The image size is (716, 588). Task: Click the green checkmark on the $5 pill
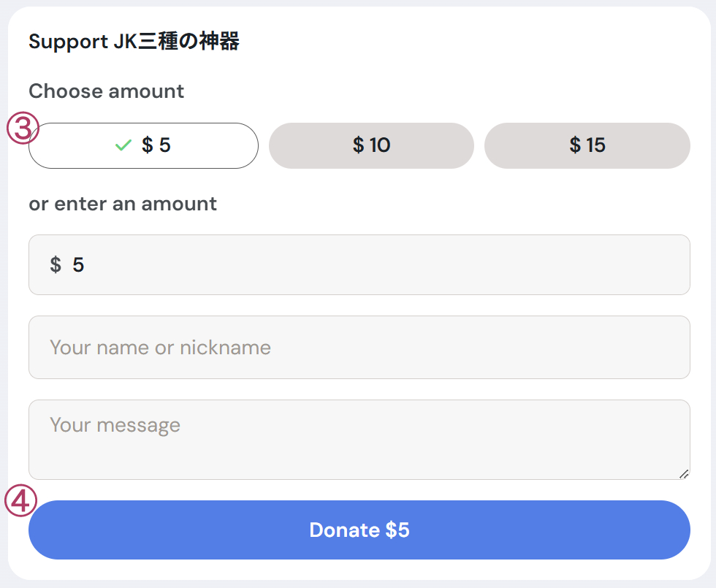tap(123, 145)
